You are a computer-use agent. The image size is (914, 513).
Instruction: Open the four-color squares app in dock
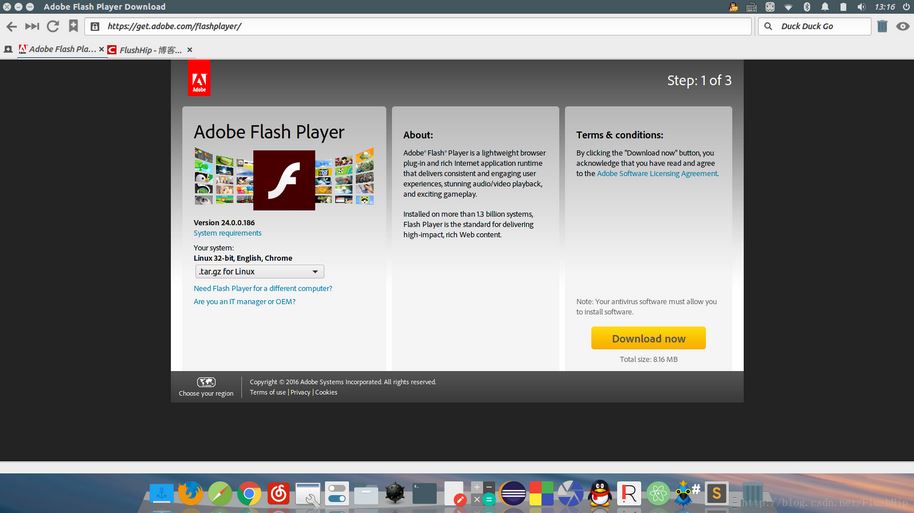click(542, 493)
